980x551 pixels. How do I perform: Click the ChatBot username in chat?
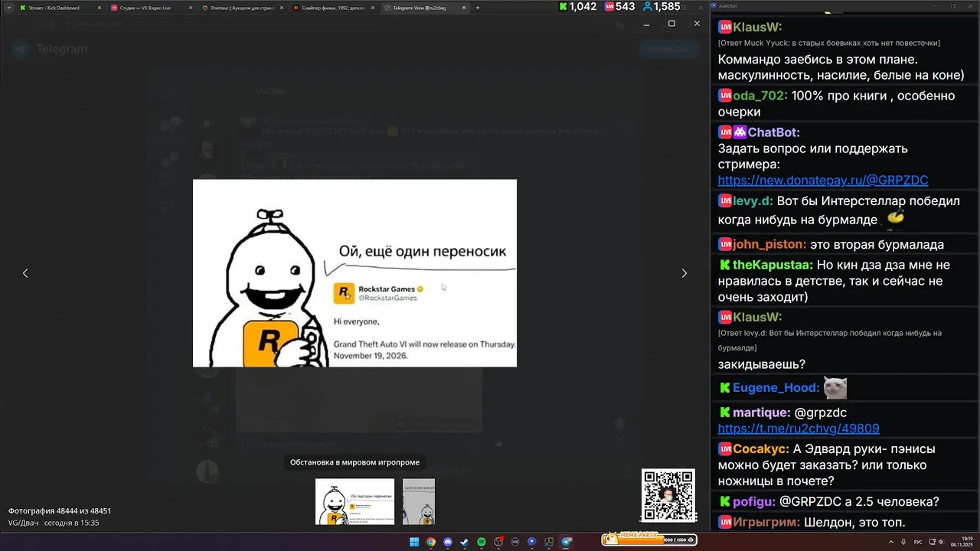(x=774, y=132)
